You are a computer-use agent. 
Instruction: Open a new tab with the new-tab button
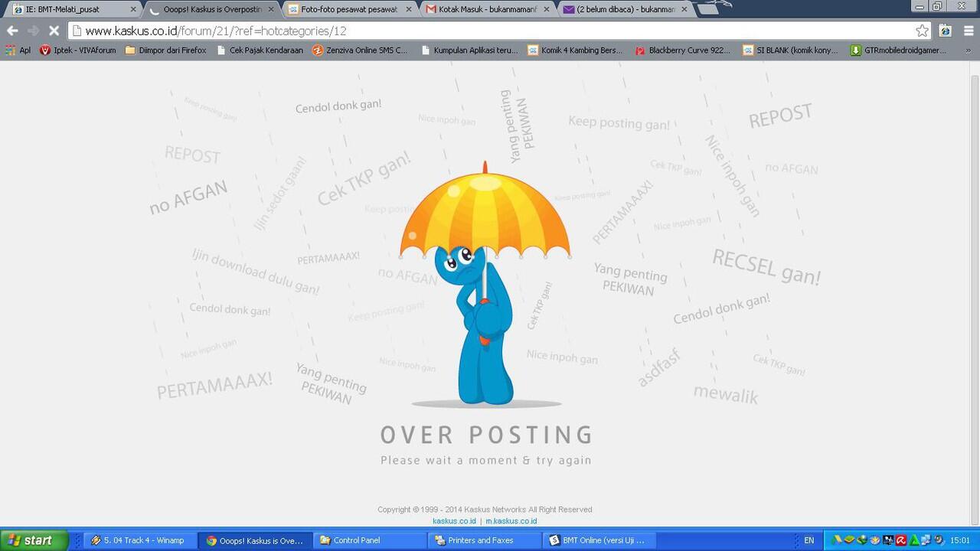[708, 9]
